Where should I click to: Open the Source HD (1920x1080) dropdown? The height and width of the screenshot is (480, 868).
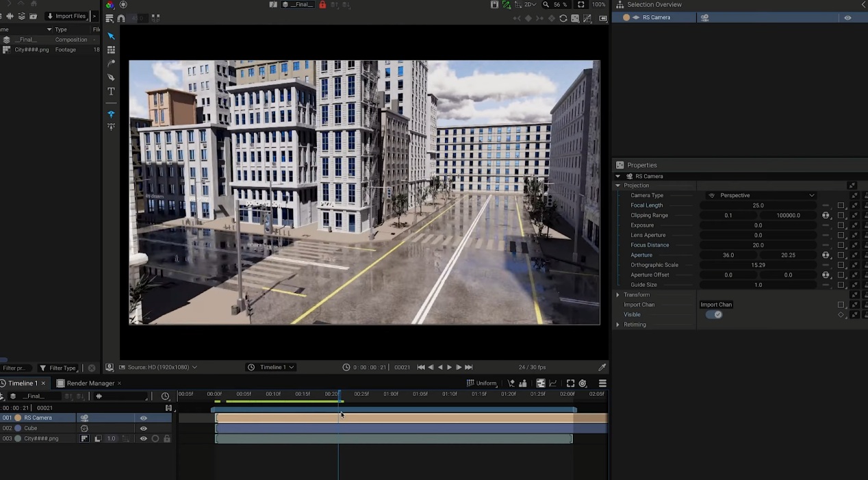click(158, 368)
